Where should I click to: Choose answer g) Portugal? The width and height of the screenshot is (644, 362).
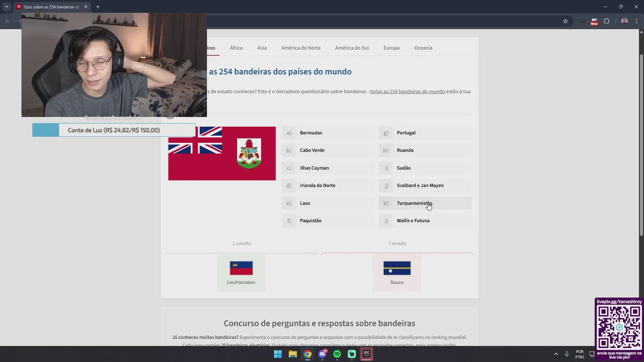[x=425, y=133]
